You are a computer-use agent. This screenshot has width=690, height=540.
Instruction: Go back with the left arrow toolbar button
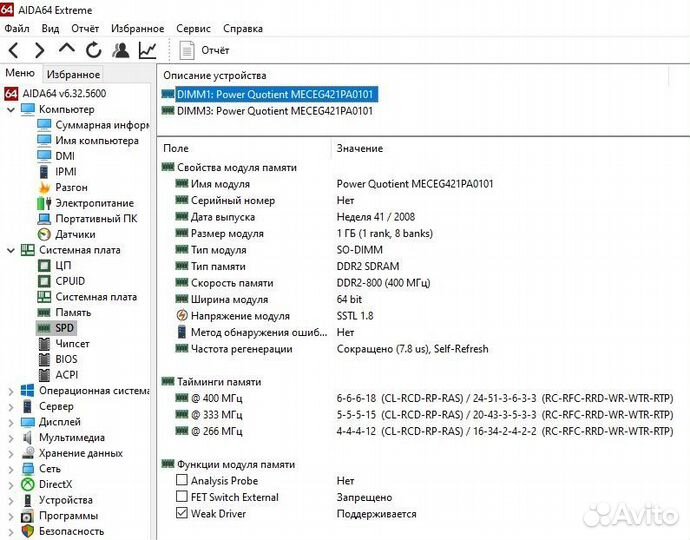point(14,50)
